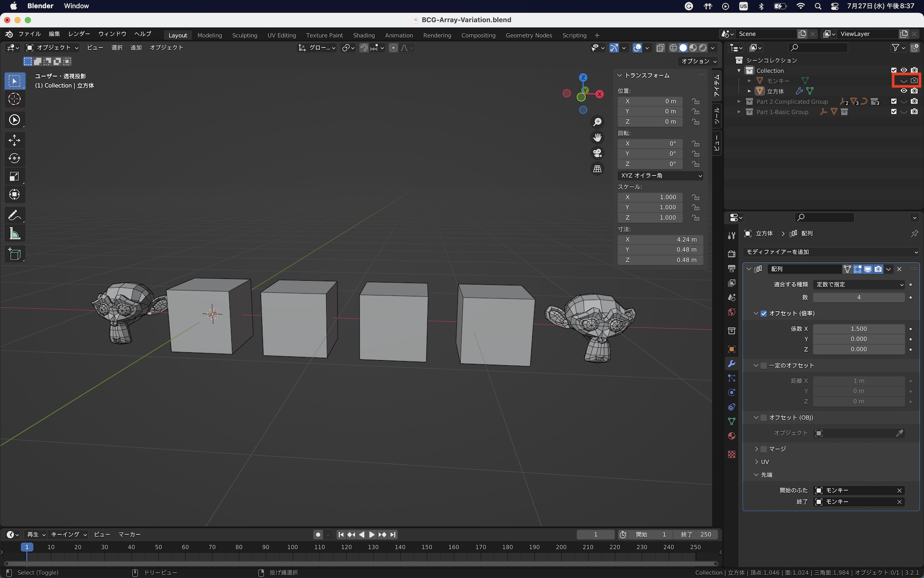The height and width of the screenshot is (578, 924).
Task: Hide the 立方体 object with eye icon
Action: coord(904,91)
